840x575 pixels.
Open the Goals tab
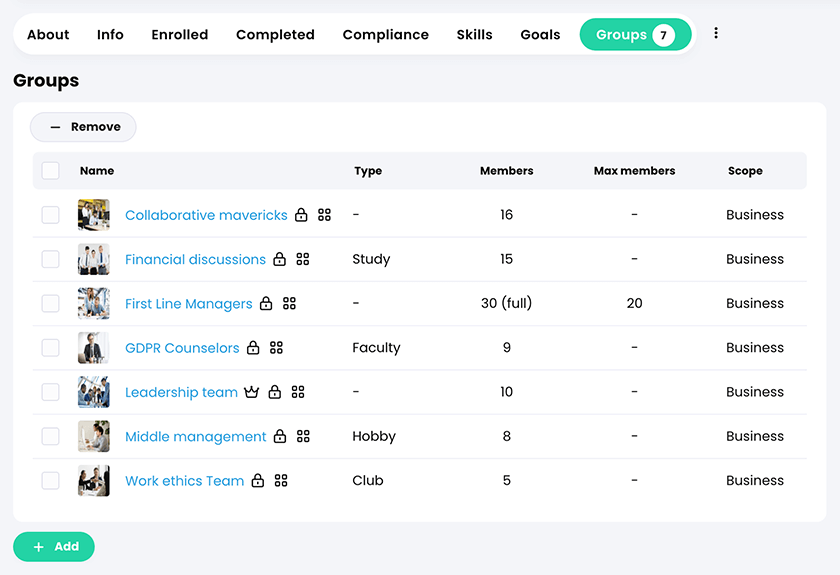coord(540,35)
